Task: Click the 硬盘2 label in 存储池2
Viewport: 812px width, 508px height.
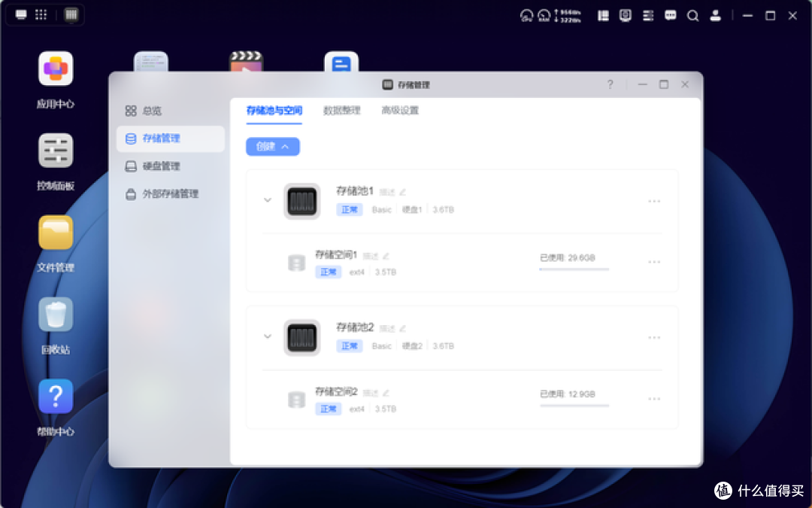Action: [x=412, y=345]
